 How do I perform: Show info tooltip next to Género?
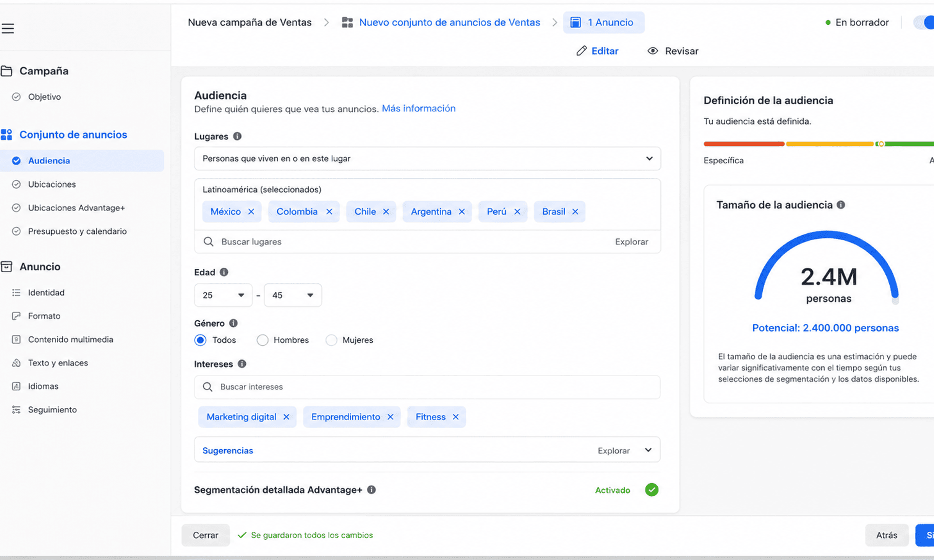click(233, 323)
